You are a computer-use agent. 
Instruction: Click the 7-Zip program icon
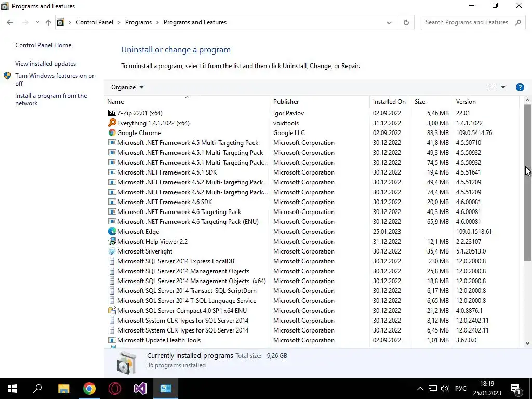click(112, 113)
